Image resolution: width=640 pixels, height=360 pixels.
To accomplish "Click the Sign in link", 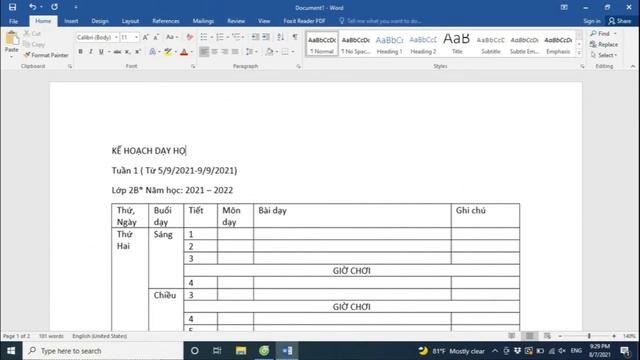I will click(x=592, y=21).
